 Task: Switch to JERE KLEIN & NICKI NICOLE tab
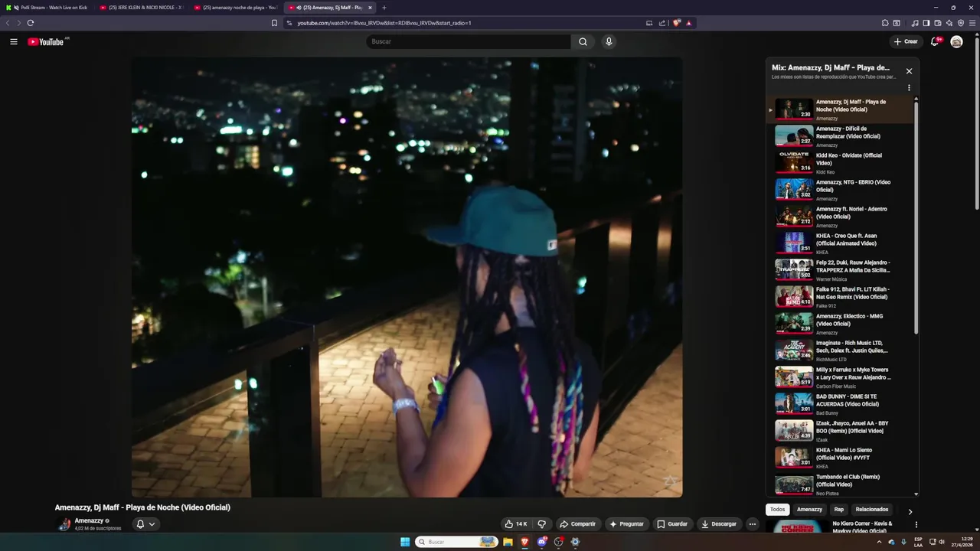(142, 8)
